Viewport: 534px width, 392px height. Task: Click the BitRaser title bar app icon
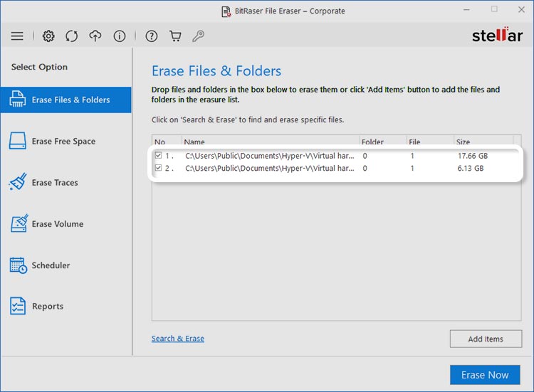pos(226,11)
